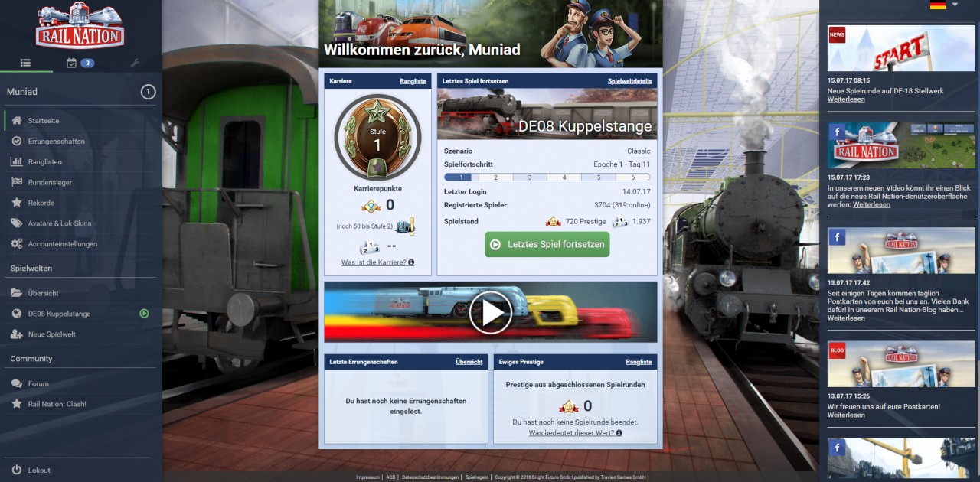Open Spielregeln footer link
980x482 pixels.
[475, 477]
